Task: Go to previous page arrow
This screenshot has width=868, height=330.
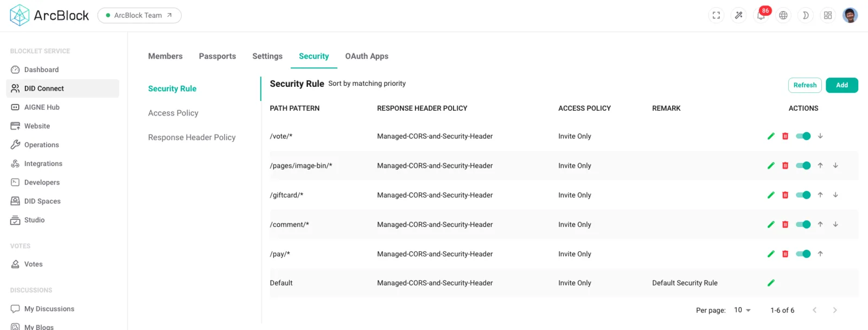Action: point(814,310)
